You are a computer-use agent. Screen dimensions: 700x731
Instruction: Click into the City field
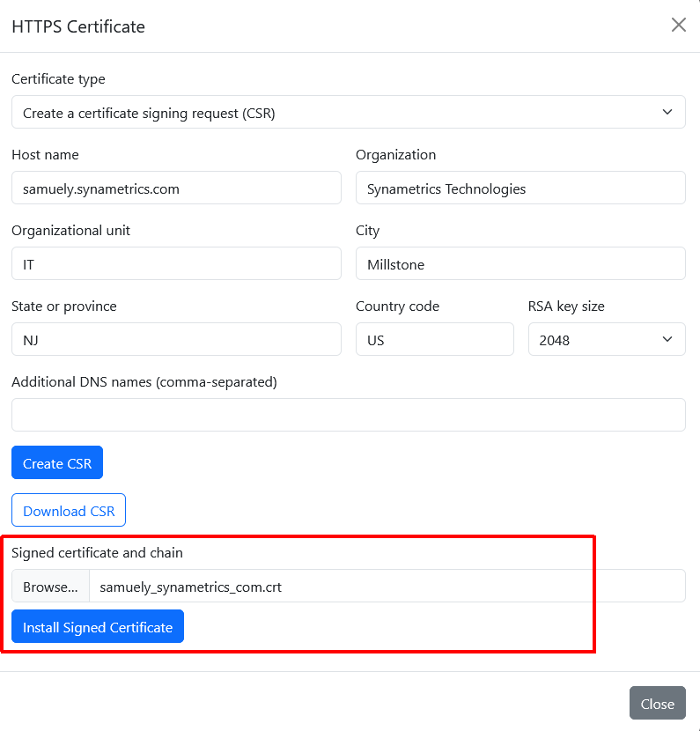tap(520, 264)
